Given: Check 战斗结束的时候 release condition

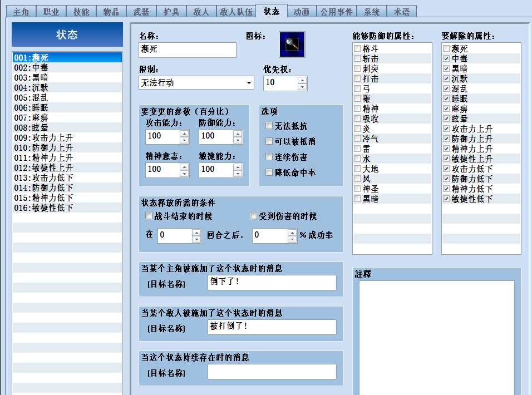Looking at the screenshot, I should coord(149,216).
